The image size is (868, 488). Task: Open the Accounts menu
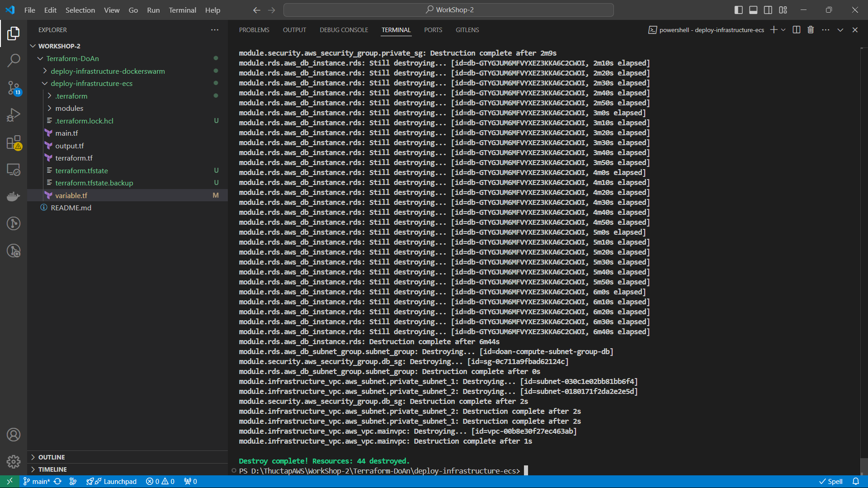tap(14, 435)
